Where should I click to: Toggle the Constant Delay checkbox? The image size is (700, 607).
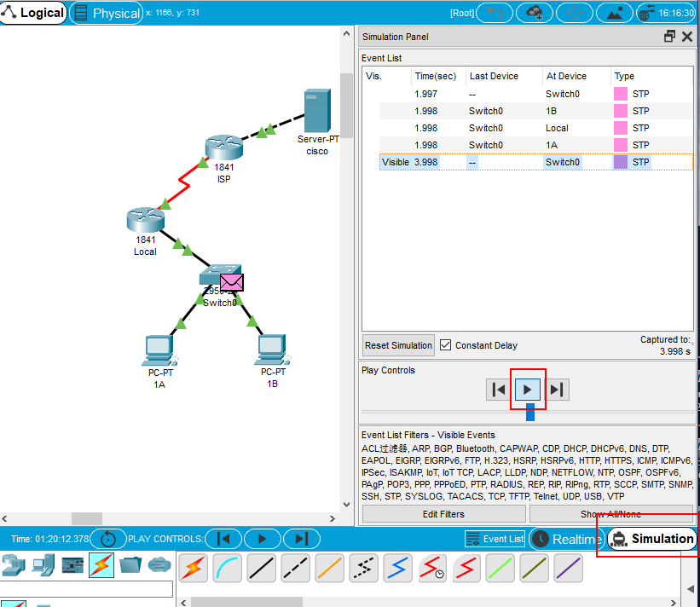coord(445,345)
